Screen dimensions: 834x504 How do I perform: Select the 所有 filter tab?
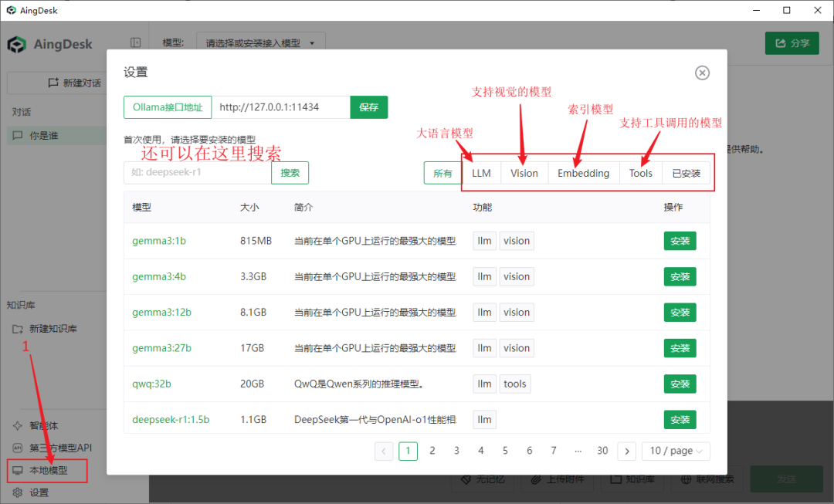442,174
